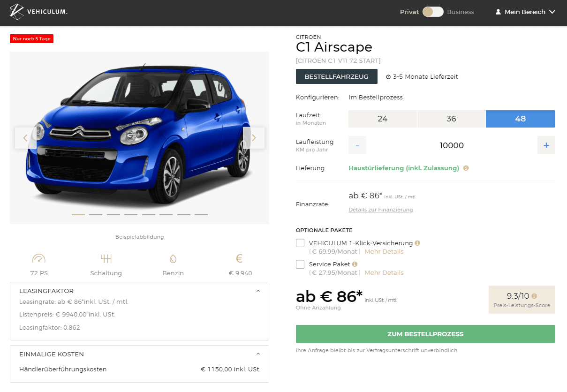Viewport: 567px width, 392px height.
Task: Click the Zum Bestellprozess button
Action: point(425,334)
